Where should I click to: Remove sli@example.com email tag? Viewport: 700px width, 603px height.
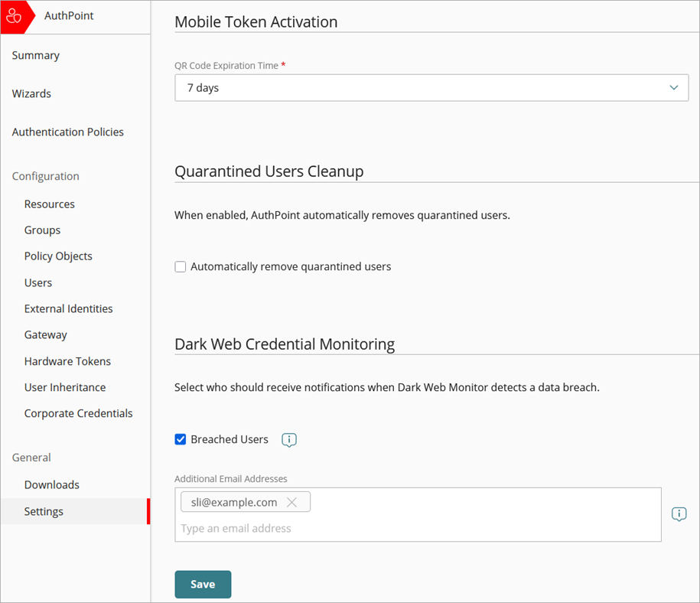point(291,503)
